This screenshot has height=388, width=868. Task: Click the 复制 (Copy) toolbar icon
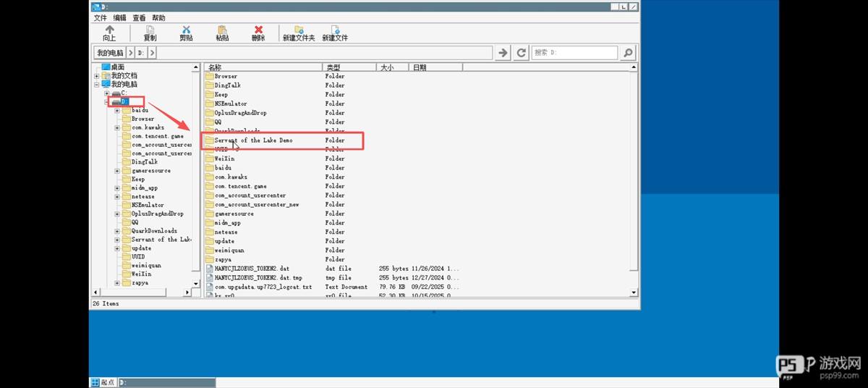click(150, 33)
